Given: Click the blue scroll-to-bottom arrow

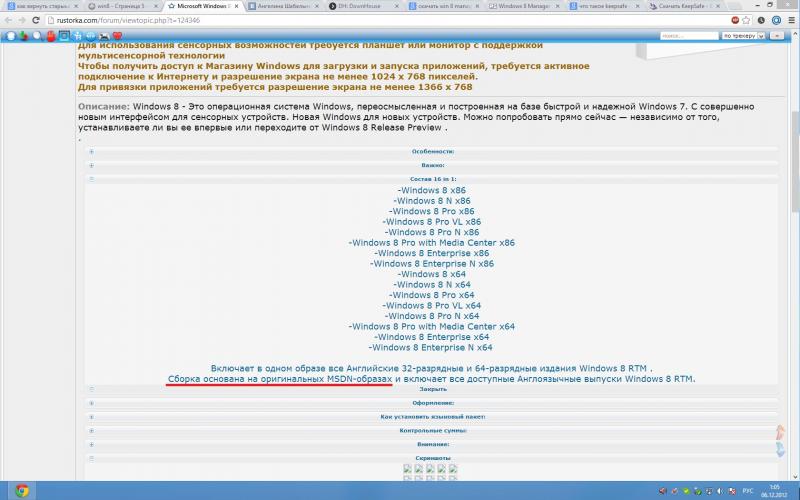Looking at the screenshot, I should 780,449.
